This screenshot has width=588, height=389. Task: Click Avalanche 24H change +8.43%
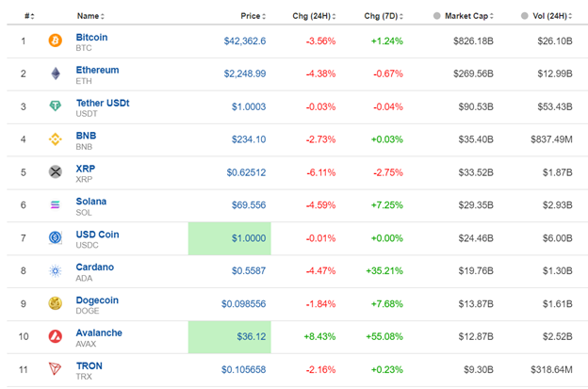pyautogui.click(x=319, y=336)
